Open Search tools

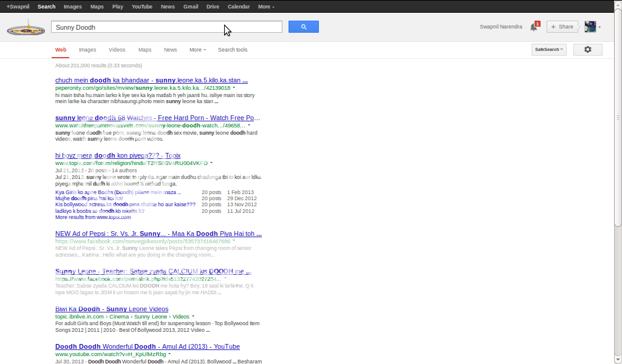pos(233,49)
